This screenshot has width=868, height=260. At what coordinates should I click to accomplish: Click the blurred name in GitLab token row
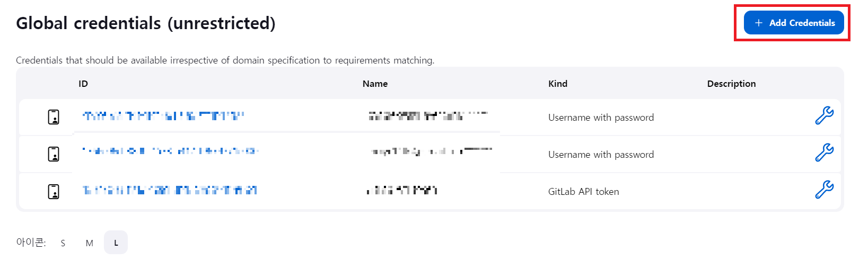402,190
